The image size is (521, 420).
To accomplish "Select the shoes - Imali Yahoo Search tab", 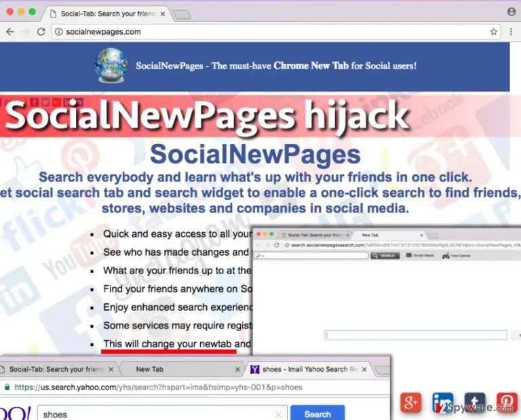I will pos(309,369).
